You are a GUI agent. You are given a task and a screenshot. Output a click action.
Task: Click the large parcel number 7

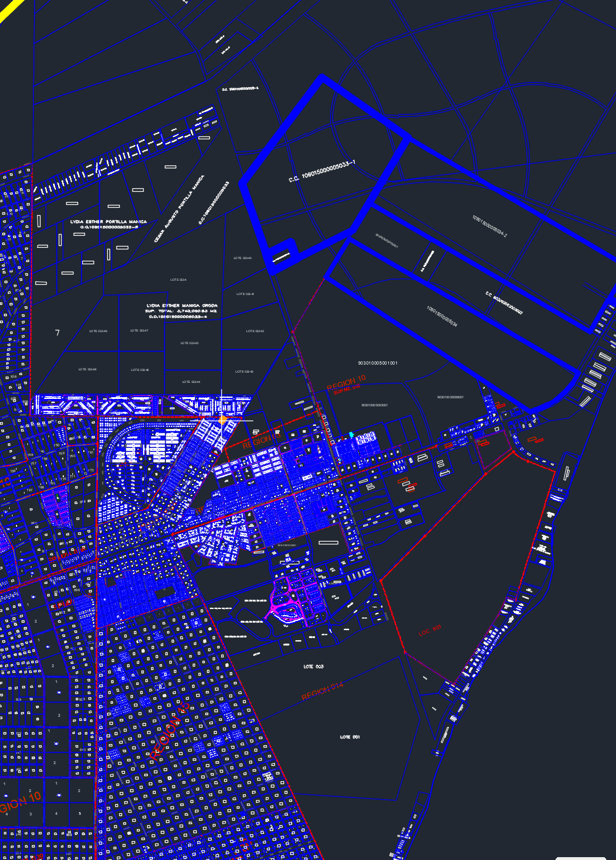coord(57,333)
